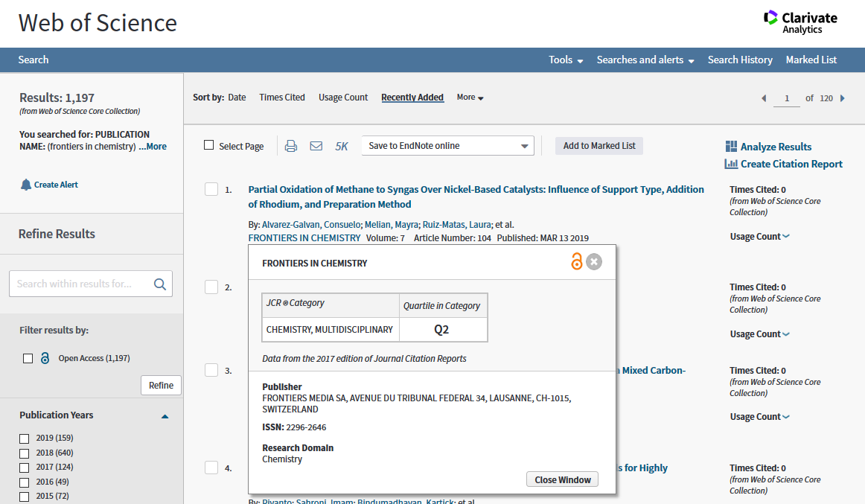The image size is (865, 504).
Task: Click Close Window in the journal popup
Action: tap(562, 479)
